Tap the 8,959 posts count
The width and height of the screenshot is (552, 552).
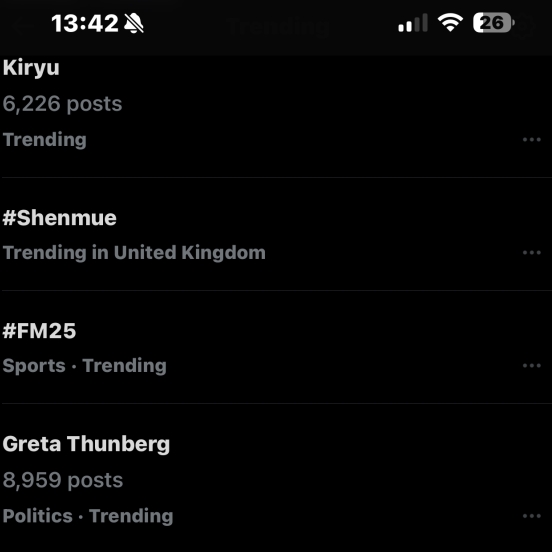[x=63, y=480]
